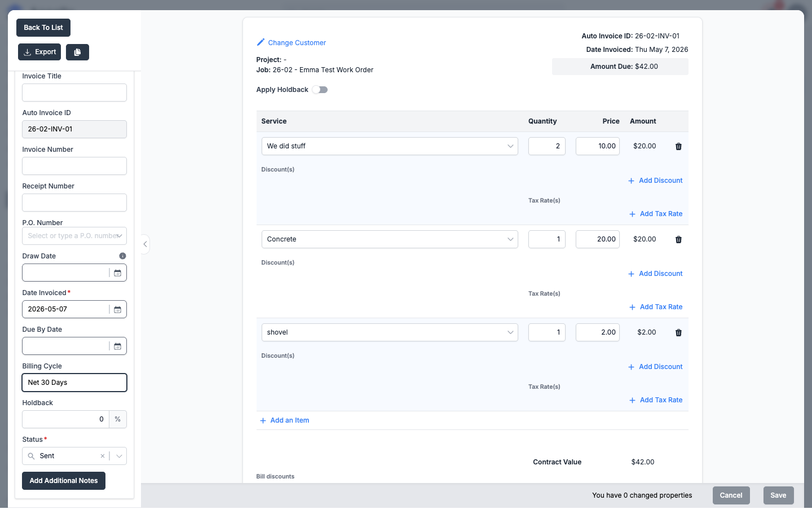Screen dimensions: 812x518
Task: Export the invoice
Action: (39, 52)
